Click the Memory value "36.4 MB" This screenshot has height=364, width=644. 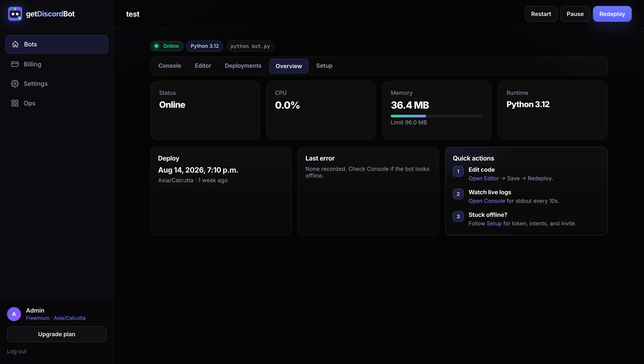pos(410,105)
